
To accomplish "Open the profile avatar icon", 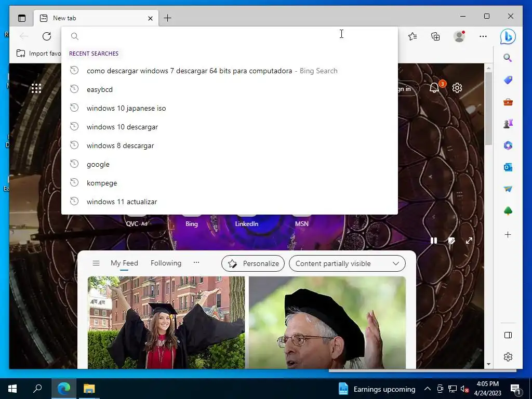I will click(x=459, y=36).
